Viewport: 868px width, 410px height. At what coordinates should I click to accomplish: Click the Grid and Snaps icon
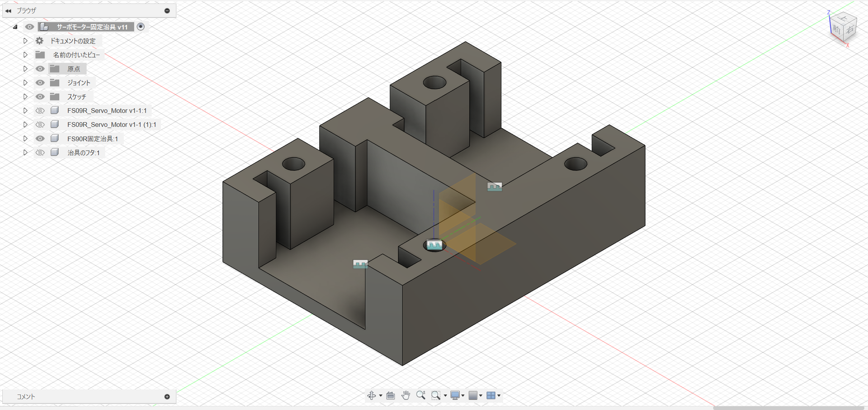click(473, 396)
